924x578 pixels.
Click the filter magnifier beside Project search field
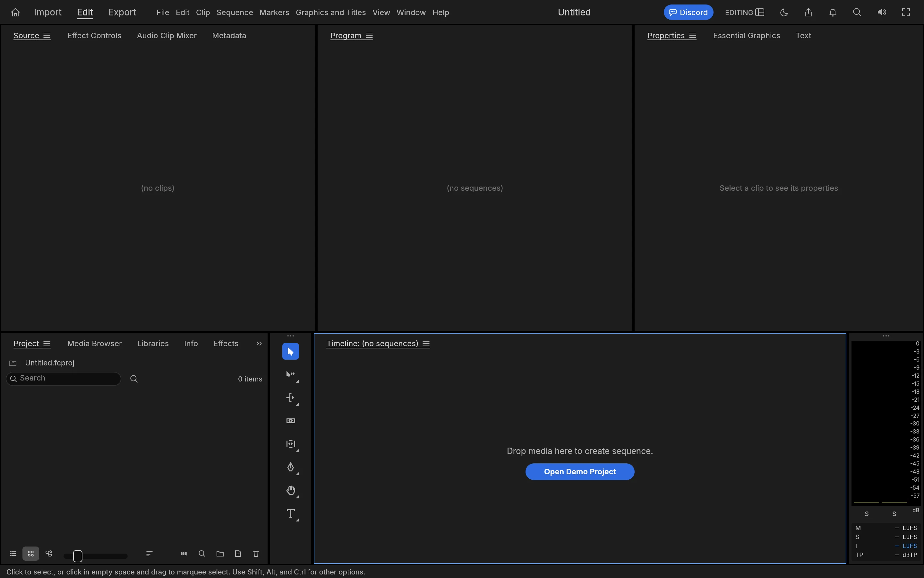click(134, 379)
